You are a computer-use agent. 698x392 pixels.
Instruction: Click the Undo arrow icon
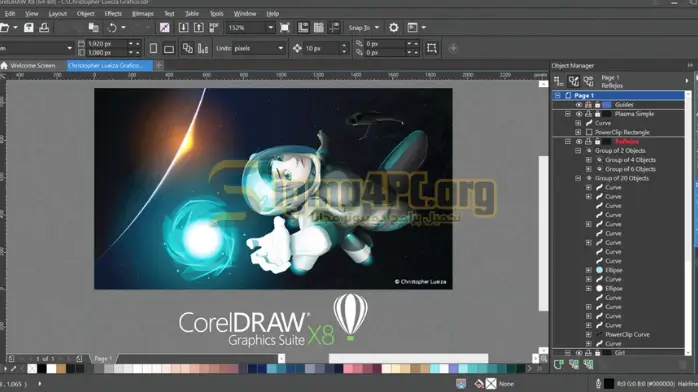(x=112, y=28)
